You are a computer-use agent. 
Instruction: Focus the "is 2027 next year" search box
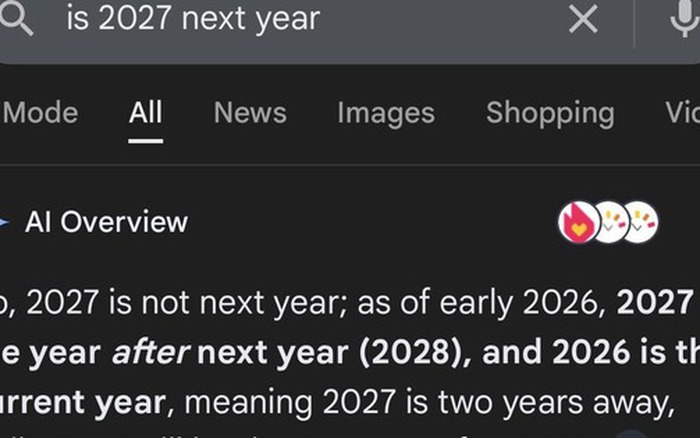300,18
